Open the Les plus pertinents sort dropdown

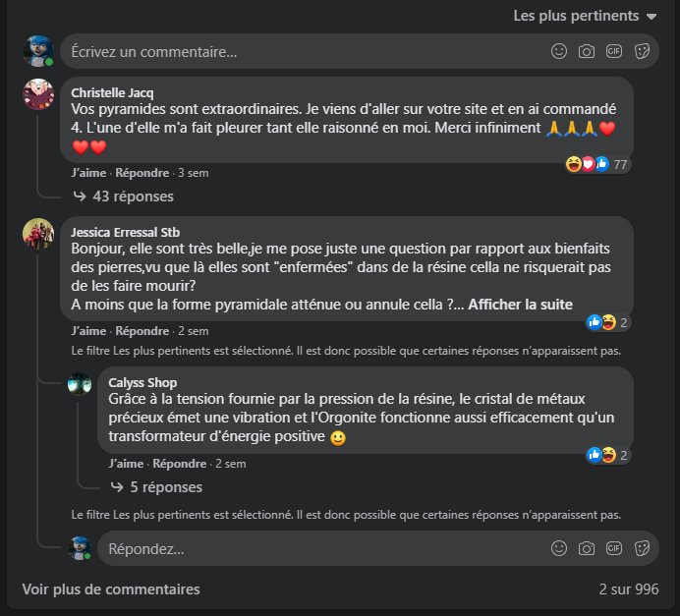click(585, 16)
